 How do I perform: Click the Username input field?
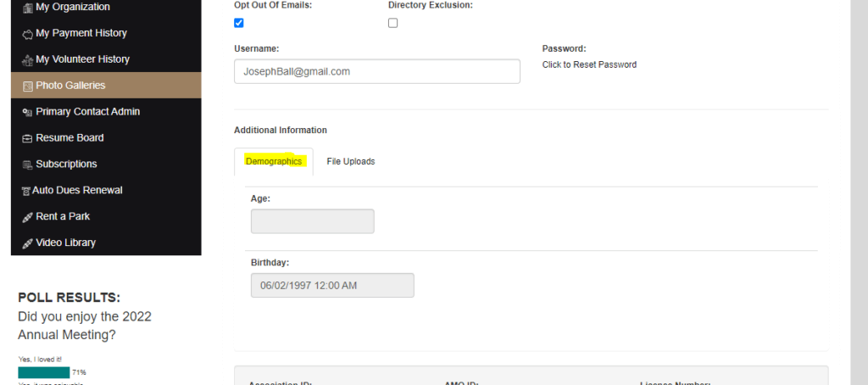pos(376,71)
